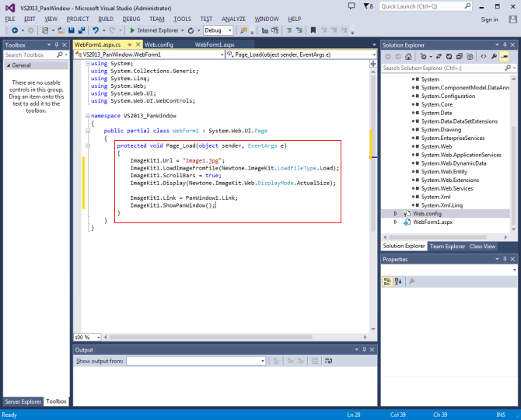The width and height of the screenshot is (521, 420).
Task: Save the current file with Save icon
Action: (x=71, y=30)
